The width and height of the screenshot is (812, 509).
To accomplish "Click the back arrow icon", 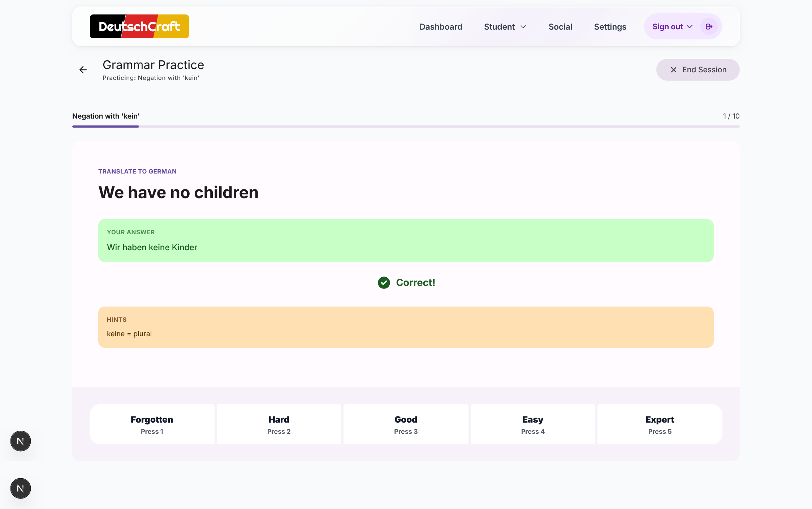I will point(83,70).
